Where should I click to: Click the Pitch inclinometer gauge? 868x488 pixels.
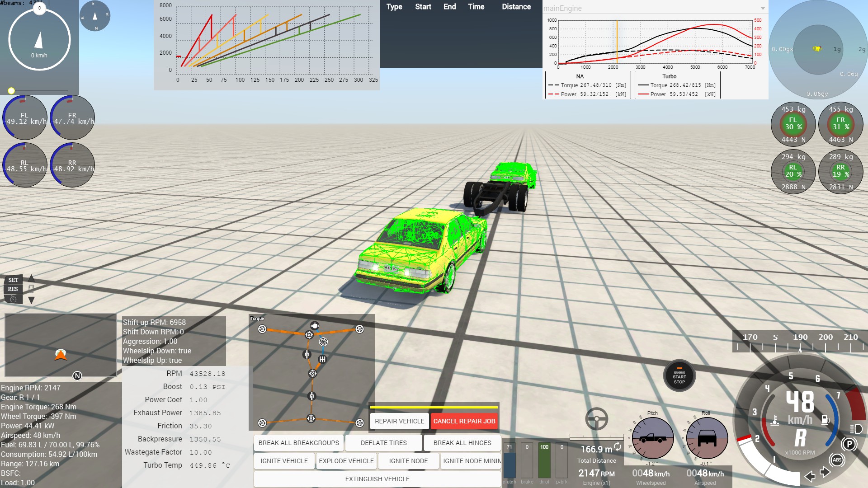(652, 438)
